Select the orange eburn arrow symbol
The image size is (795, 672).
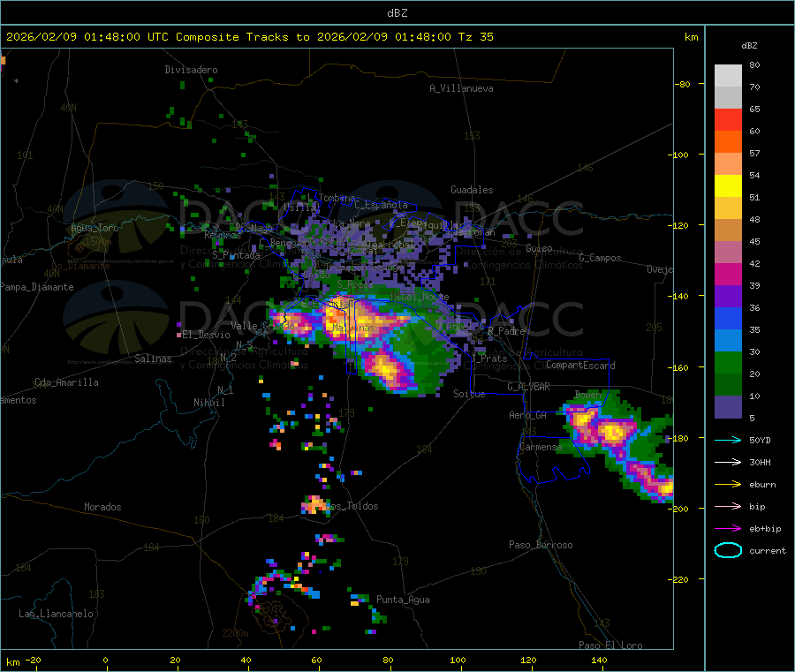(x=728, y=485)
